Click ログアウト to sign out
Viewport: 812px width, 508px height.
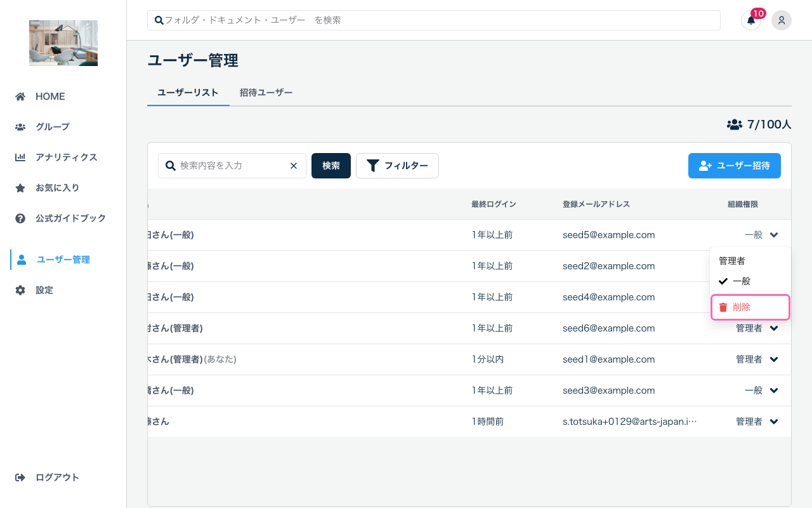[x=57, y=478]
